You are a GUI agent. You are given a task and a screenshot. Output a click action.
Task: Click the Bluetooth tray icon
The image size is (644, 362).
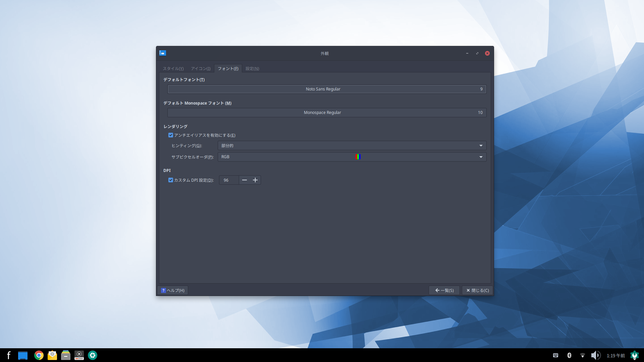coord(569,355)
